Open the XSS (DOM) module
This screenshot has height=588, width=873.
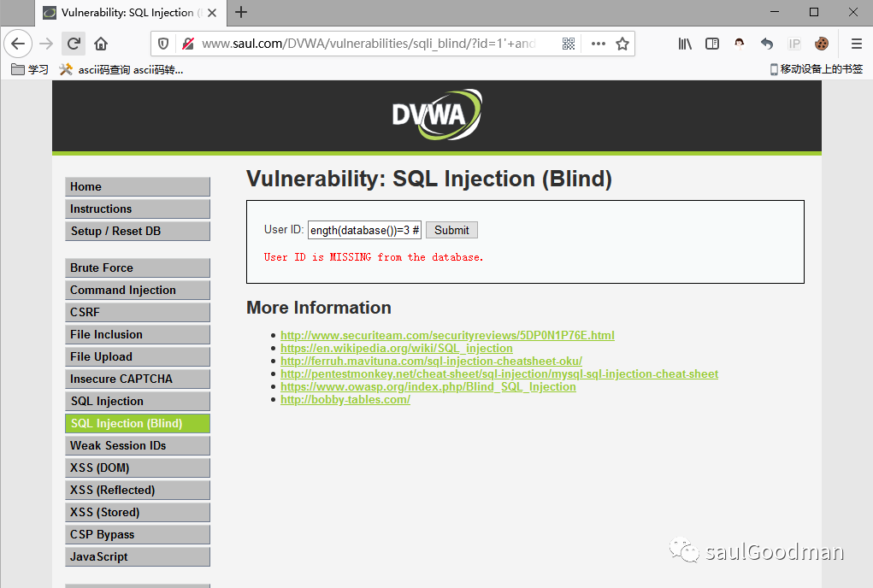coord(138,468)
